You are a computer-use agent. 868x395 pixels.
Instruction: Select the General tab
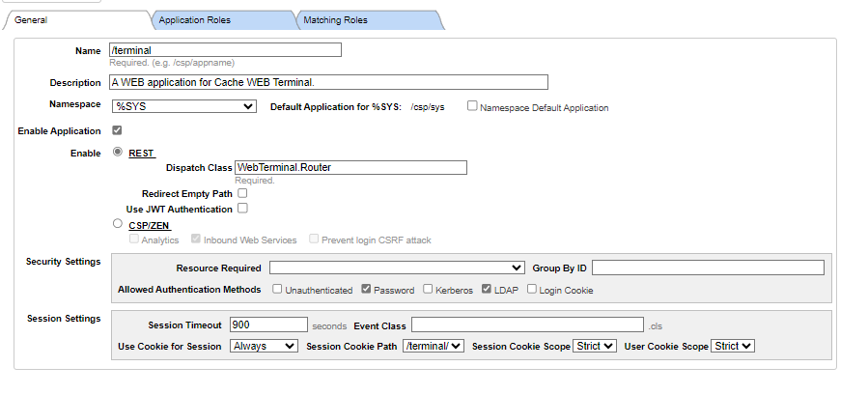(x=76, y=20)
